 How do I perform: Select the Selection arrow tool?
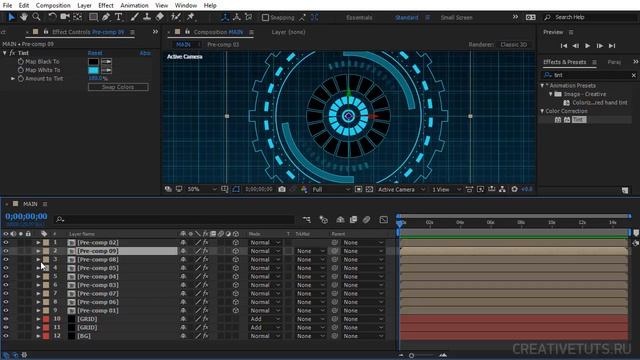point(11,17)
